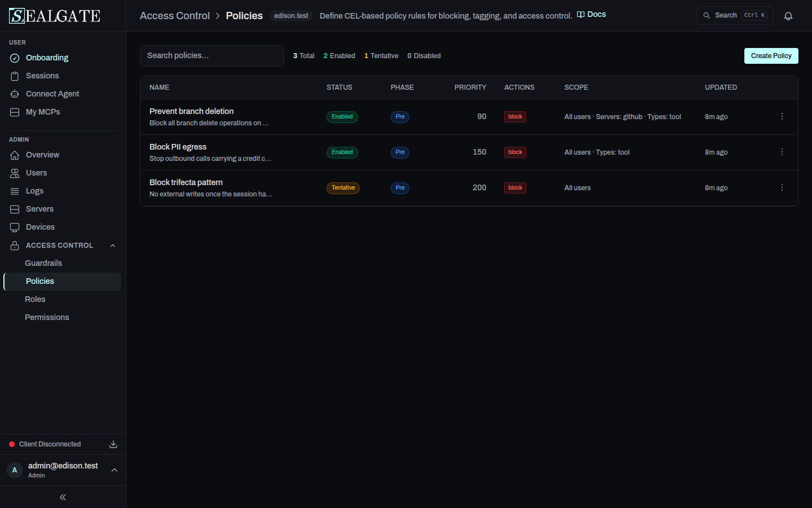Open Permissions page

47,317
